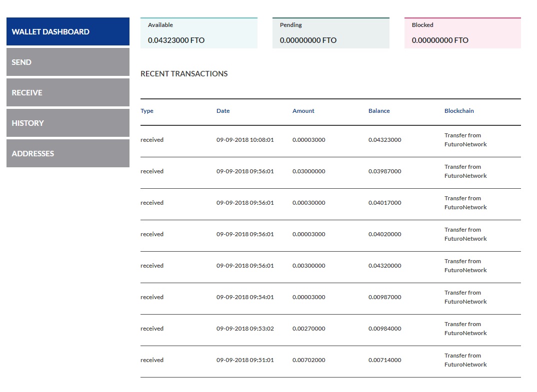
Task: Click the Recent Transactions heading
Action: pyautogui.click(x=184, y=74)
